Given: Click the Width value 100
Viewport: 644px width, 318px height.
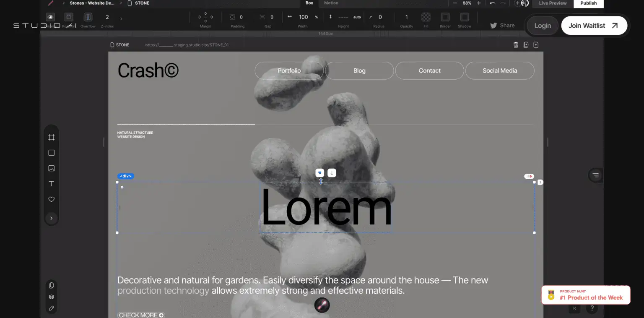Looking at the screenshot, I should 304,17.
